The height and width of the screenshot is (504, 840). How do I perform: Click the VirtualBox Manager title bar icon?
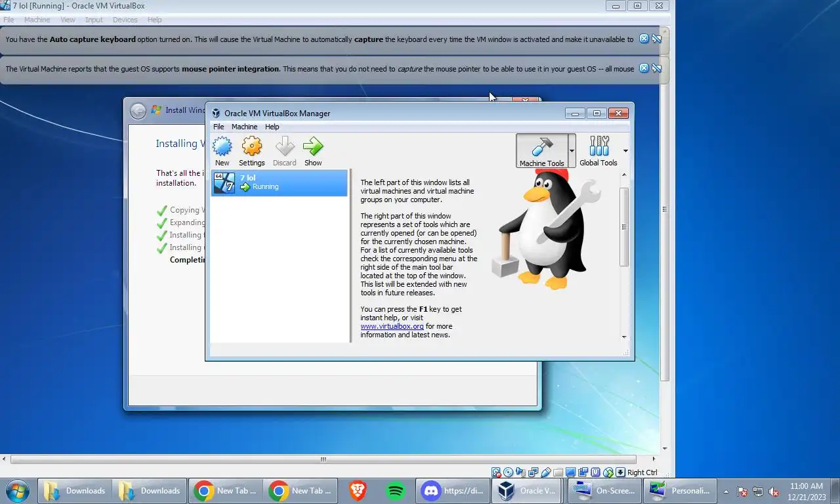click(x=215, y=113)
